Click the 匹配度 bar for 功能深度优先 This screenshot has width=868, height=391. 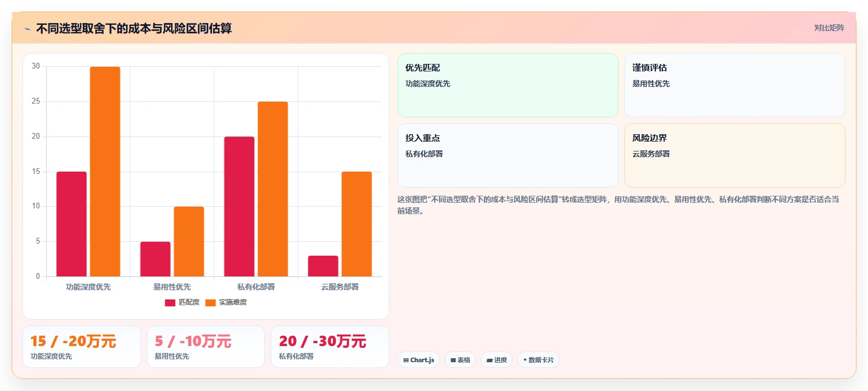(71, 224)
